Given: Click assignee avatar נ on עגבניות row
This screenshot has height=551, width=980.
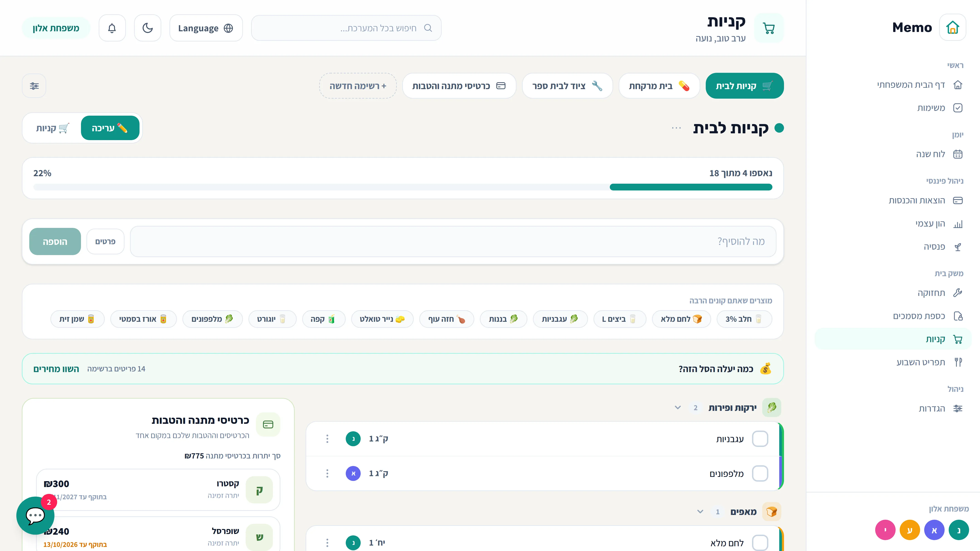Looking at the screenshot, I should click(x=353, y=439).
